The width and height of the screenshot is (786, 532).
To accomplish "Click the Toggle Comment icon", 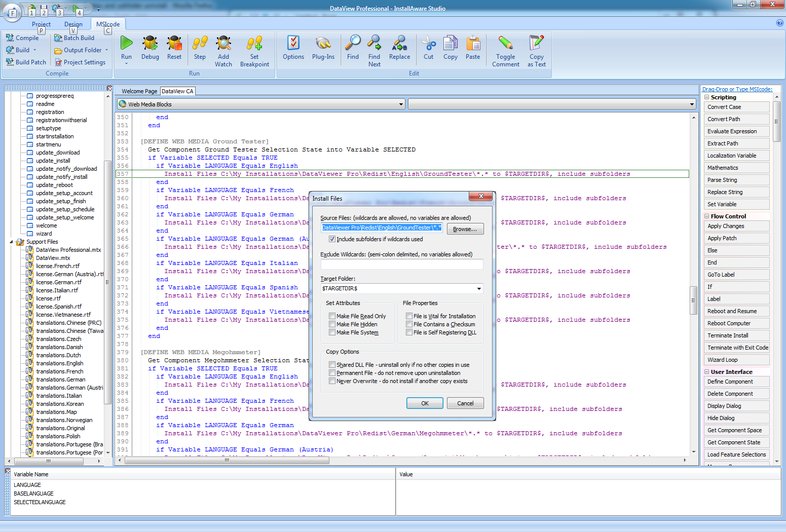I will click(506, 43).
